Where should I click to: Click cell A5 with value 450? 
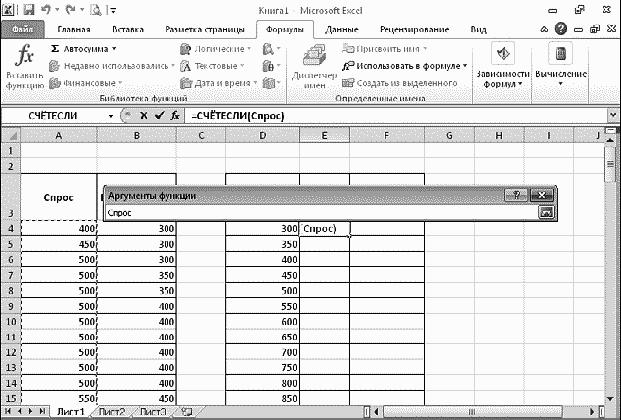click(x=59, y=244)
